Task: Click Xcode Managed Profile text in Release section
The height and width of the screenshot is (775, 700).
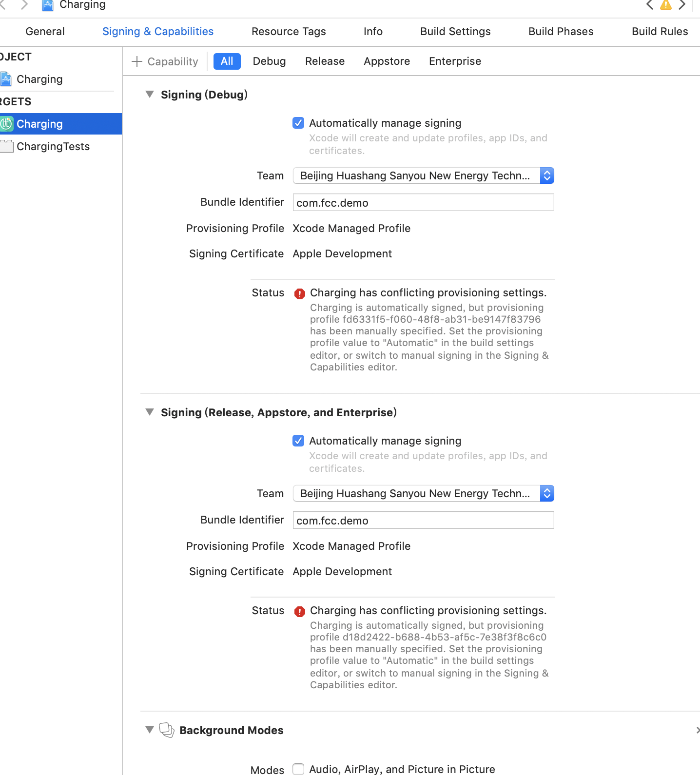Action: coord(351,546)
